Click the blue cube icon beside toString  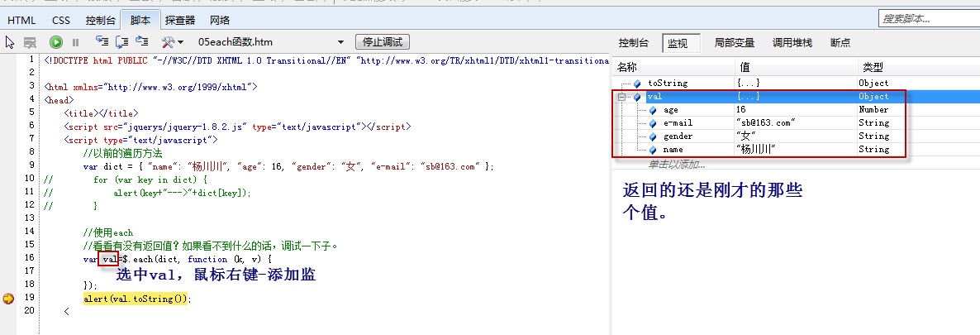pyautogui.click(x=637, y=84)
